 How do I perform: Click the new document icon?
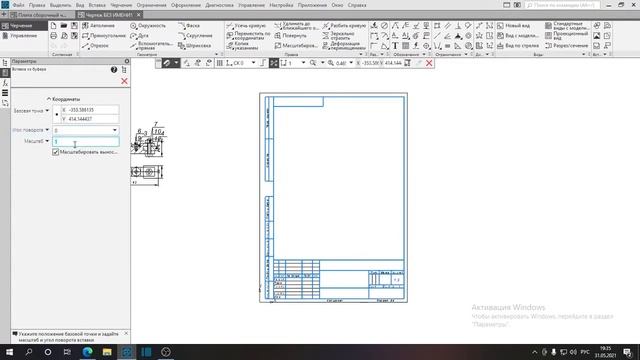pos(53,26)
